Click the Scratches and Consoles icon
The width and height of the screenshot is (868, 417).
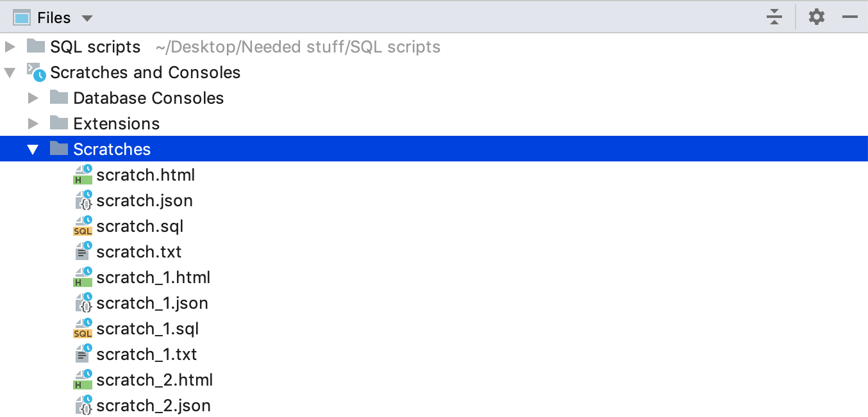pos(36,72)
